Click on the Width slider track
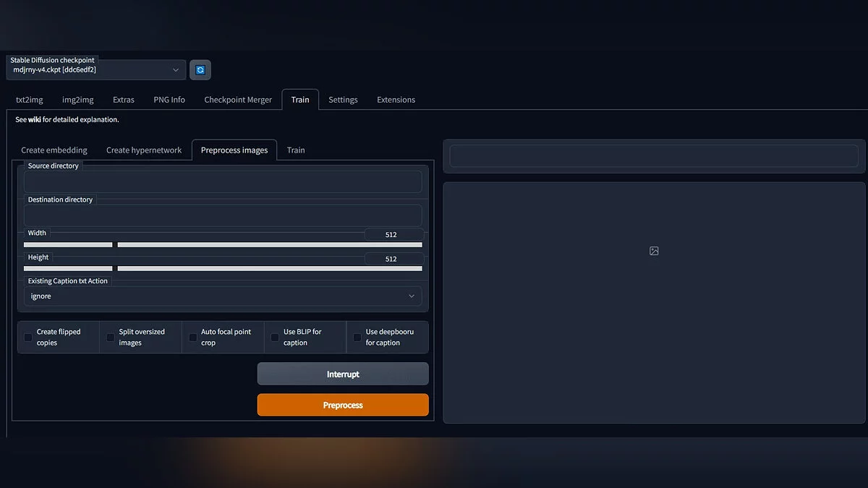Screen dimensions: 868x488 (x=269, y=245)
